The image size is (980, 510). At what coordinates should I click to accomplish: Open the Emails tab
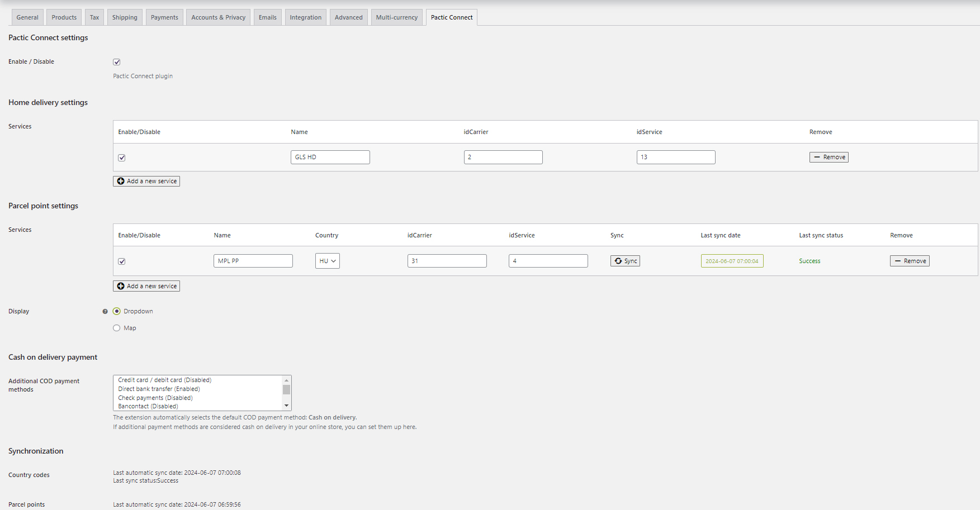pyautogui.click(x=268, y=17)
